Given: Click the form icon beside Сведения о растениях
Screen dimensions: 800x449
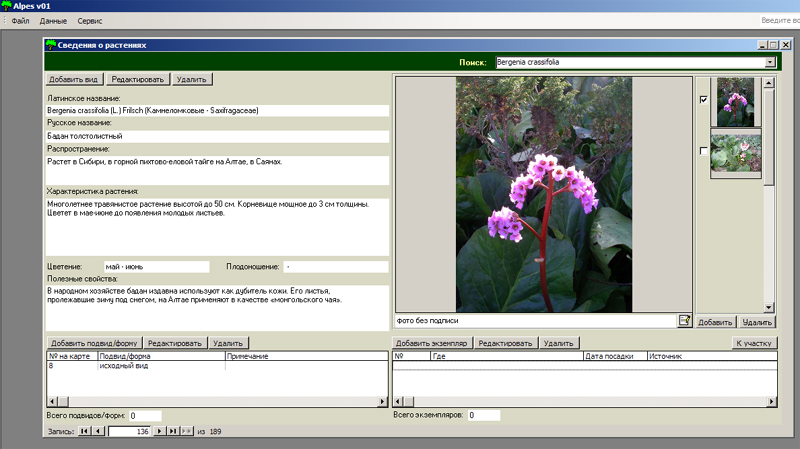Looking at the screenshot, I should [51, 45].
